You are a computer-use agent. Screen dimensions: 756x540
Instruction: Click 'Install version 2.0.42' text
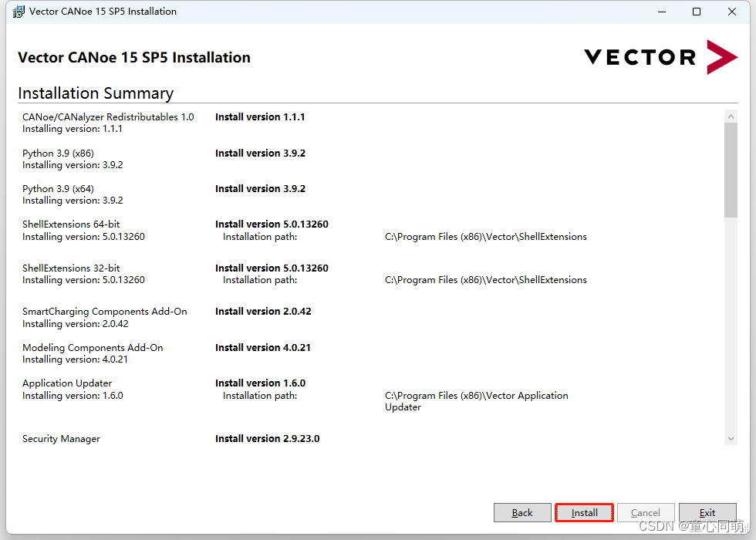pos(263,312)
